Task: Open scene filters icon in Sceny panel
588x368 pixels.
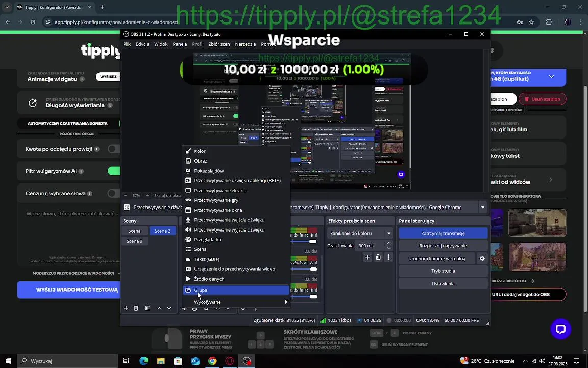Action: [148, 308]
